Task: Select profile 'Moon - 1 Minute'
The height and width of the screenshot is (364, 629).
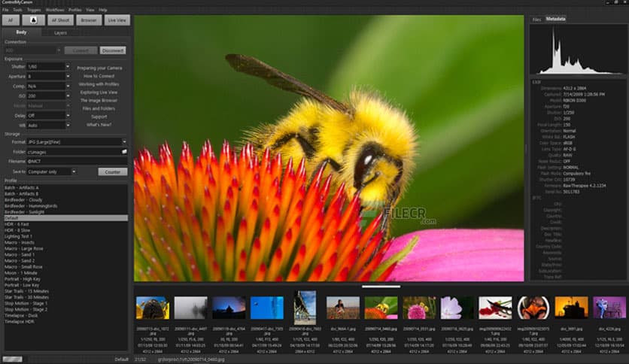Action: (21, 272)
